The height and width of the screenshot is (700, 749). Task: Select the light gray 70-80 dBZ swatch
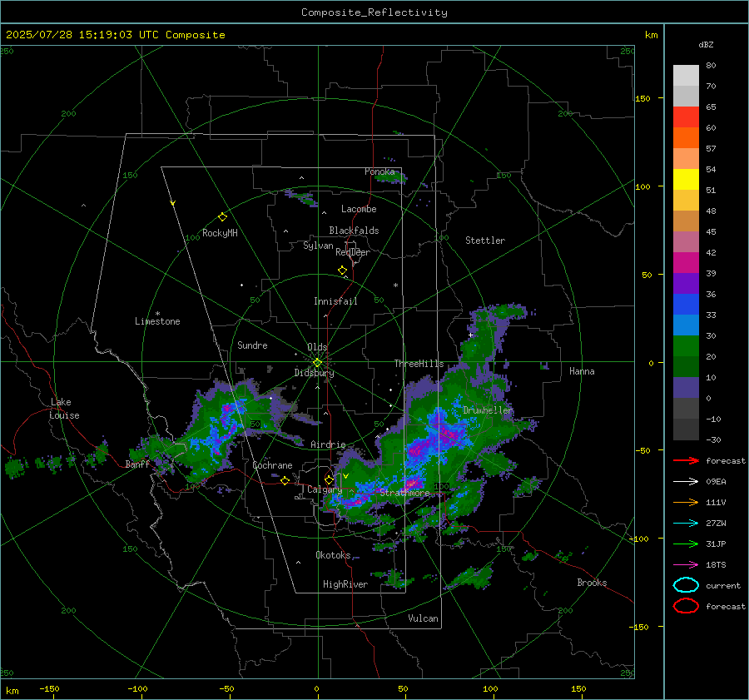[x=686, y=76]
